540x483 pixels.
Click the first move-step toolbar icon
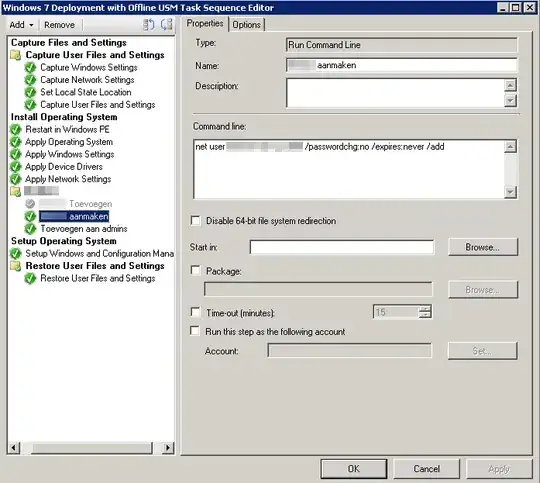pyautogui.click(x=149, y=24)
